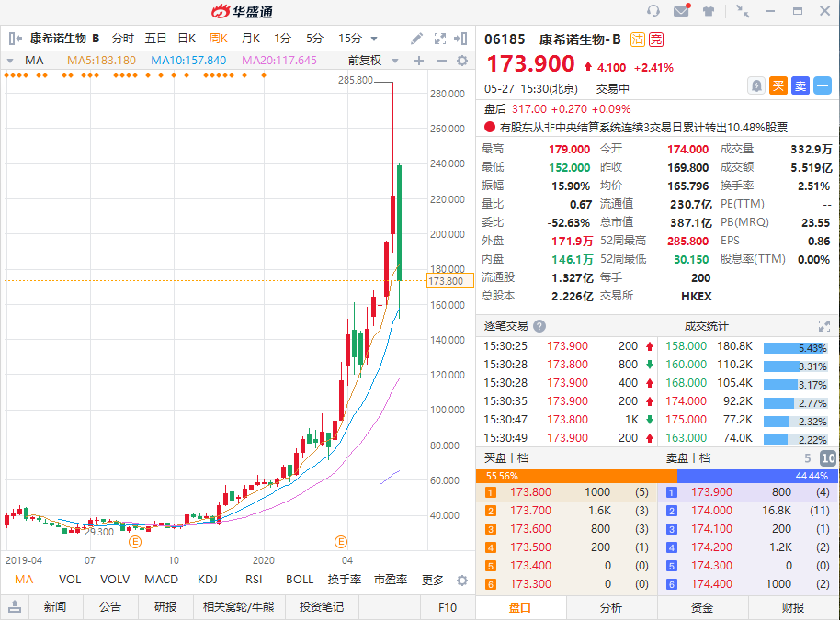Switch to 1分 one-minute chart
The height and width of the screenshot is (620, 840).
click(282, 39)
